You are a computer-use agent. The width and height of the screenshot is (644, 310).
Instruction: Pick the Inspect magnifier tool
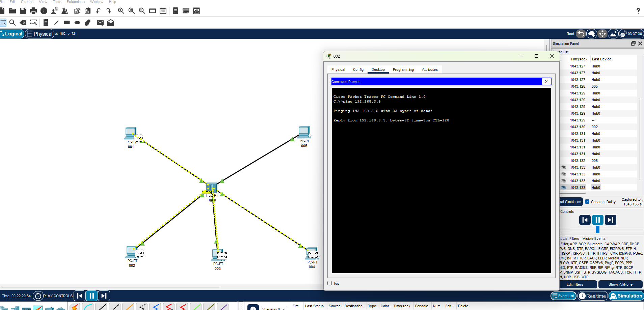click(x=12, y=23)
